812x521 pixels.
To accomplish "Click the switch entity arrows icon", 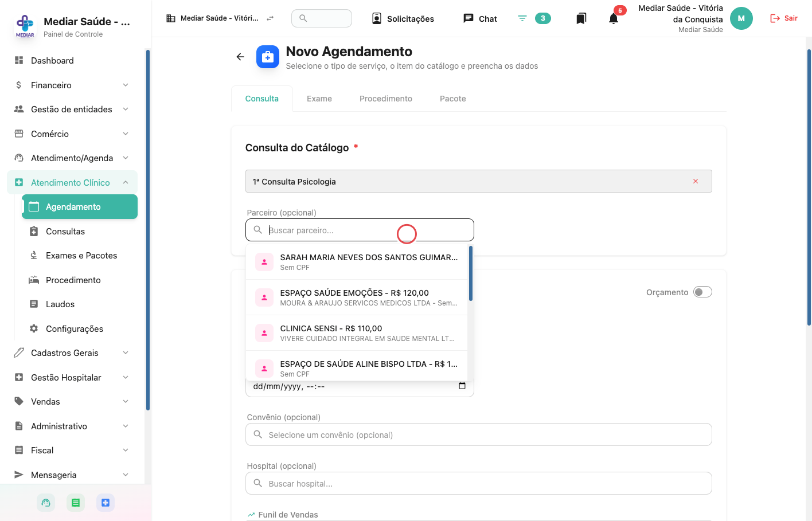I will pos(270,18).
